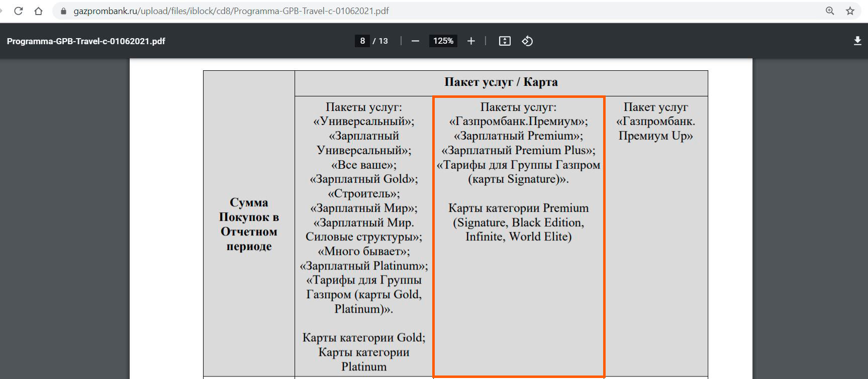Select text «Строитель»;
The width and height of the screenshot is (868, 379).
pyautogui.click(x=363, y=194)
